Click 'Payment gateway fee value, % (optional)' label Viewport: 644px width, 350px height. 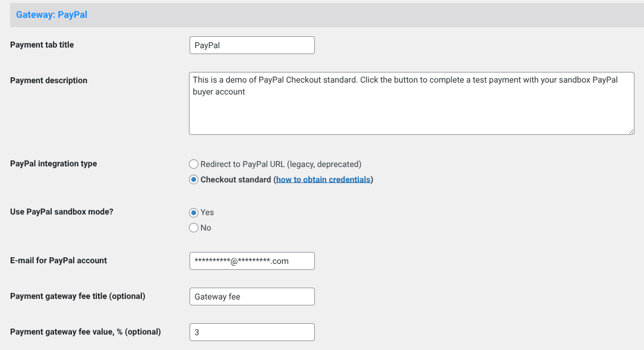[x=86, y=332]
